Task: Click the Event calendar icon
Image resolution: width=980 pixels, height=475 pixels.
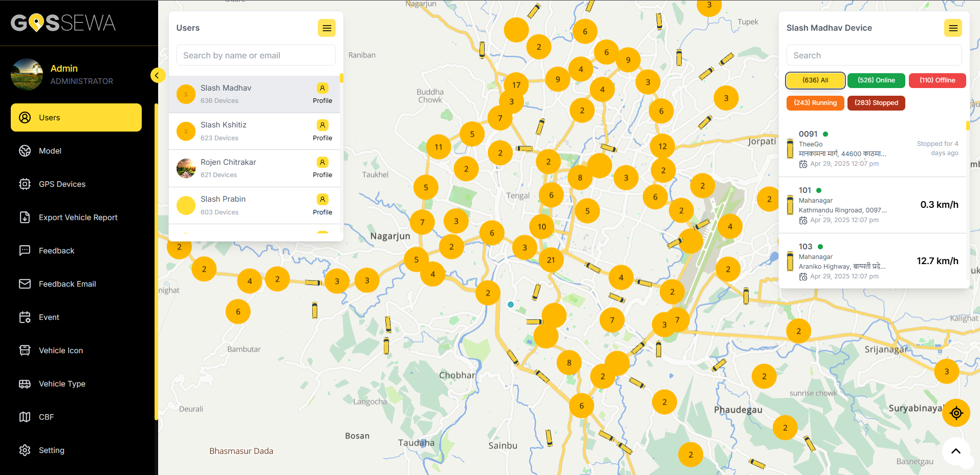Action: 25,317
